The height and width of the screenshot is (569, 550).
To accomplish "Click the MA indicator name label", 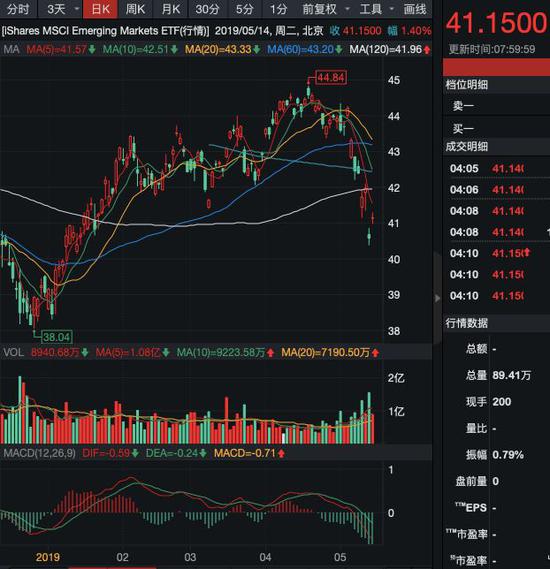I will click(11, 49).
